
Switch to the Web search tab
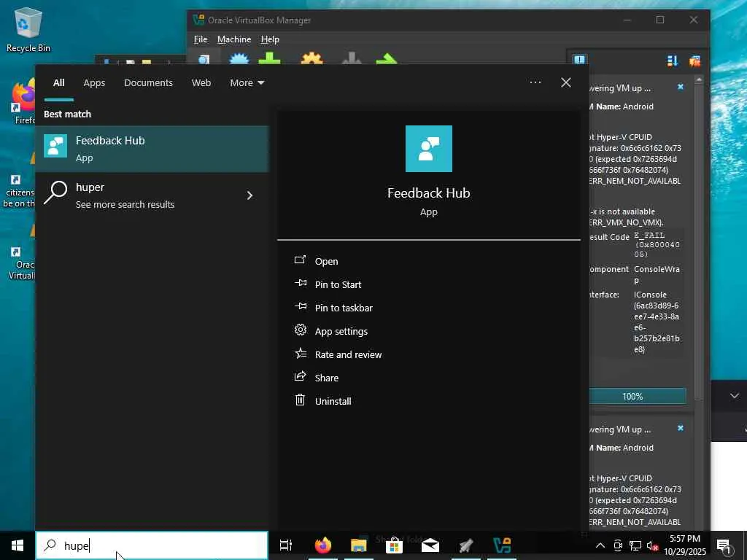click(201, 83)
